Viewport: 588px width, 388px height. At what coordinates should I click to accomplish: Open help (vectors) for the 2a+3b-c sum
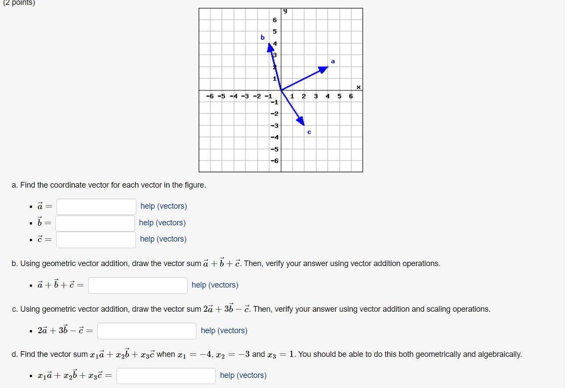pyautogui.click(x=224, y=331)
